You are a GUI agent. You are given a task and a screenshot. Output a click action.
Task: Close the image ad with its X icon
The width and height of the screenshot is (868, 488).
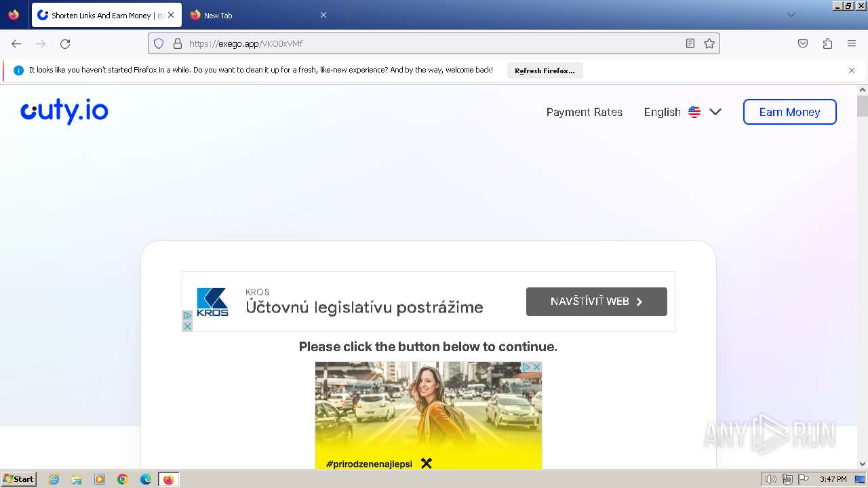click(536, 367)
